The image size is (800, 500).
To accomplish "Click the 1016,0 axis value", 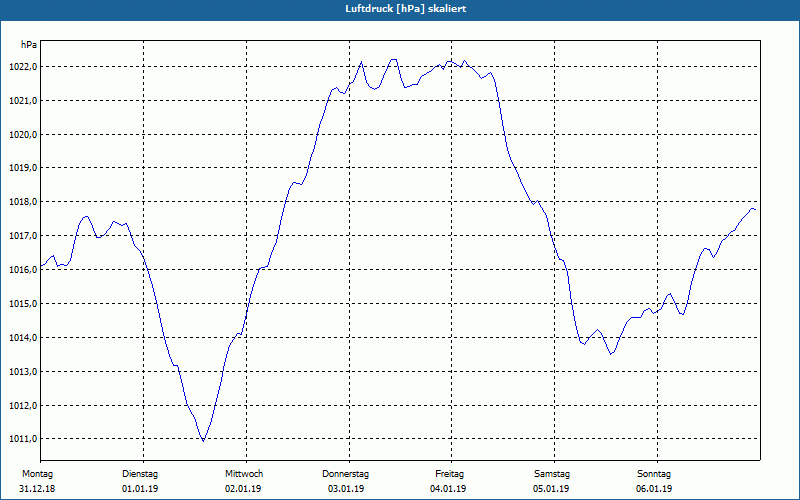I will tap(23, 269).
